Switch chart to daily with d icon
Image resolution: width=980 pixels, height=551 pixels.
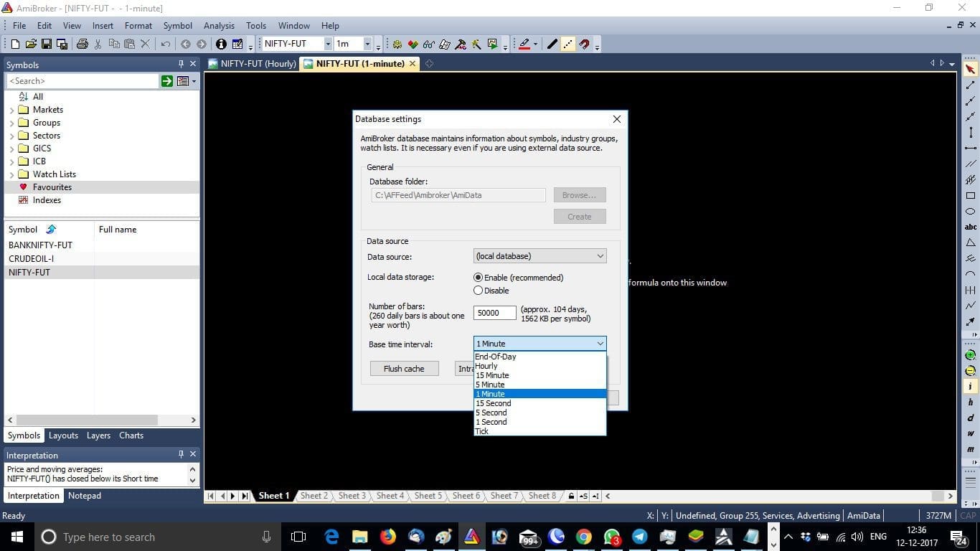971,418
